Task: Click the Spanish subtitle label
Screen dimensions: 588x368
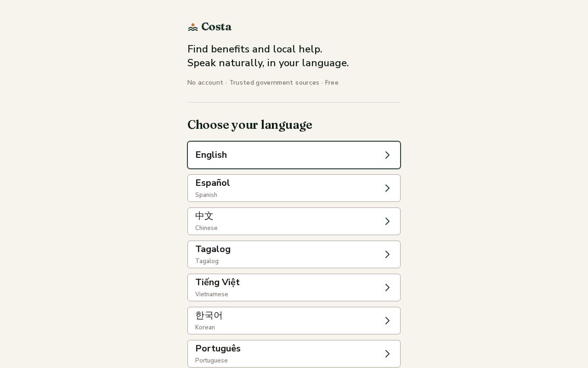Action: (x=206, y=195)
